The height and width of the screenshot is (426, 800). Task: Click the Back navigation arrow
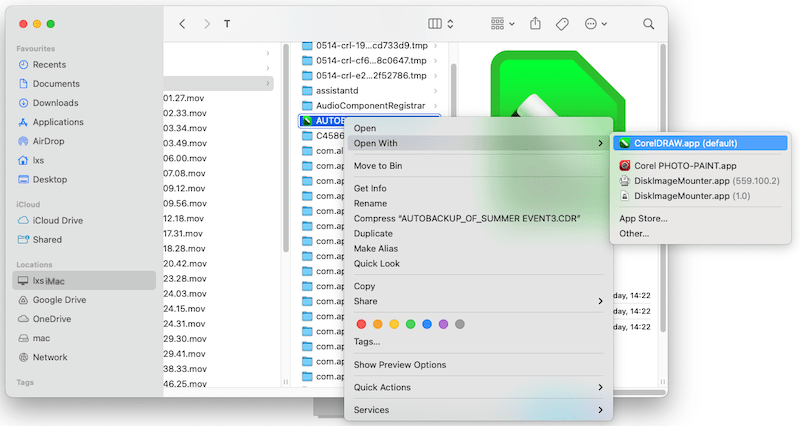pyautogui.click(x=182, y=23)
